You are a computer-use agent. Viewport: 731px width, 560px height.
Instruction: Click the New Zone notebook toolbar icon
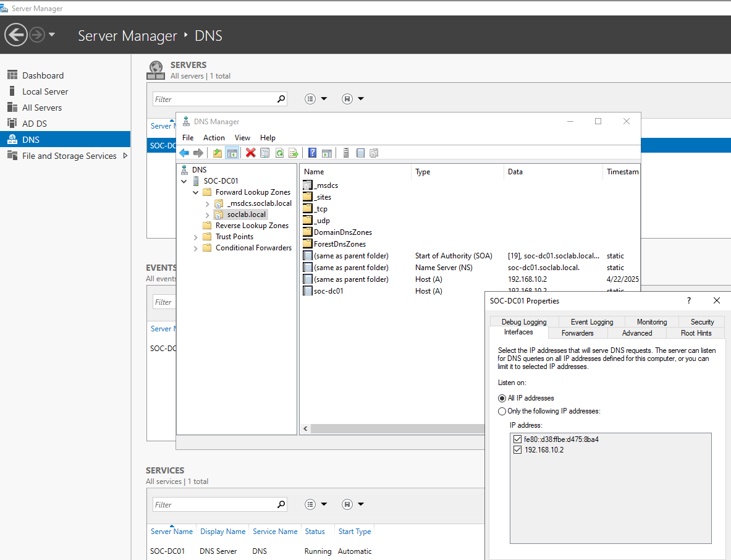tap(360, 153)
